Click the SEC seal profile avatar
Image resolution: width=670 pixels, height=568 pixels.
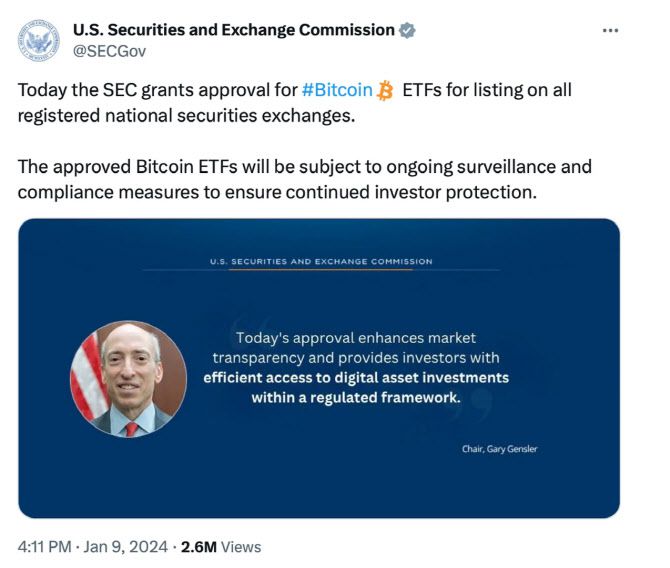pyautogui.click(x=41, y=41)
